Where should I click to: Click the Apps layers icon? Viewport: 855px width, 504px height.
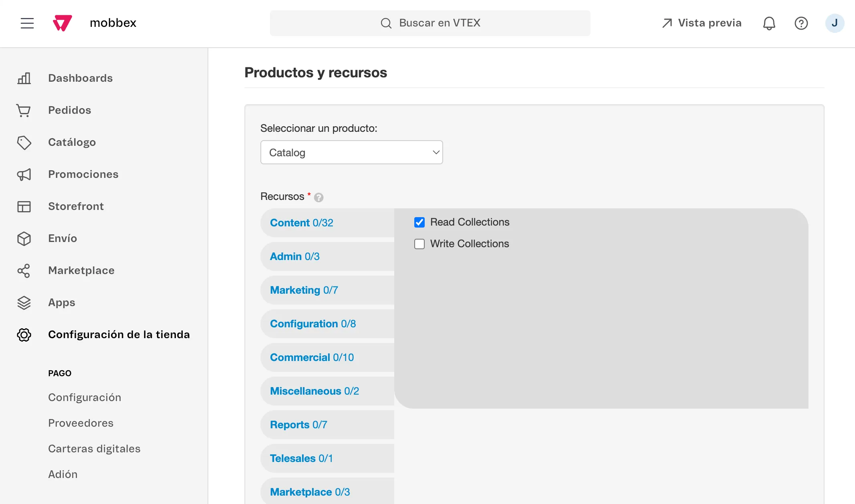tap(24, 302)
